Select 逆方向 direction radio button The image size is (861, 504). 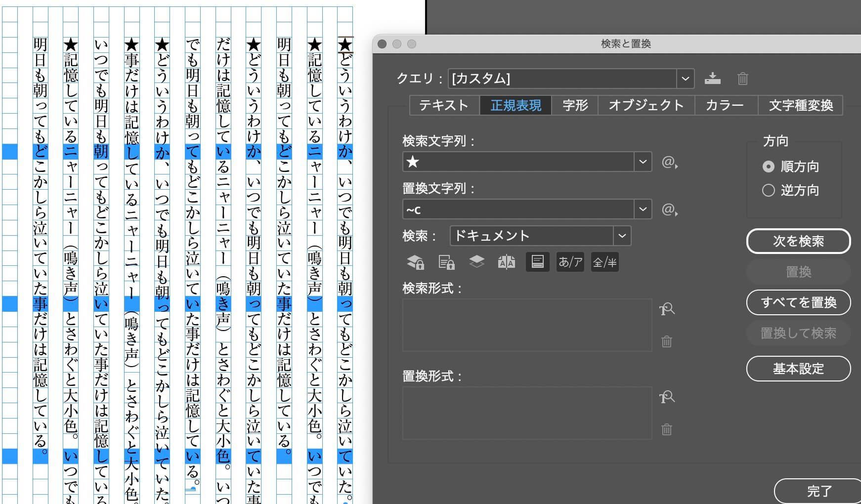[768, 190]
